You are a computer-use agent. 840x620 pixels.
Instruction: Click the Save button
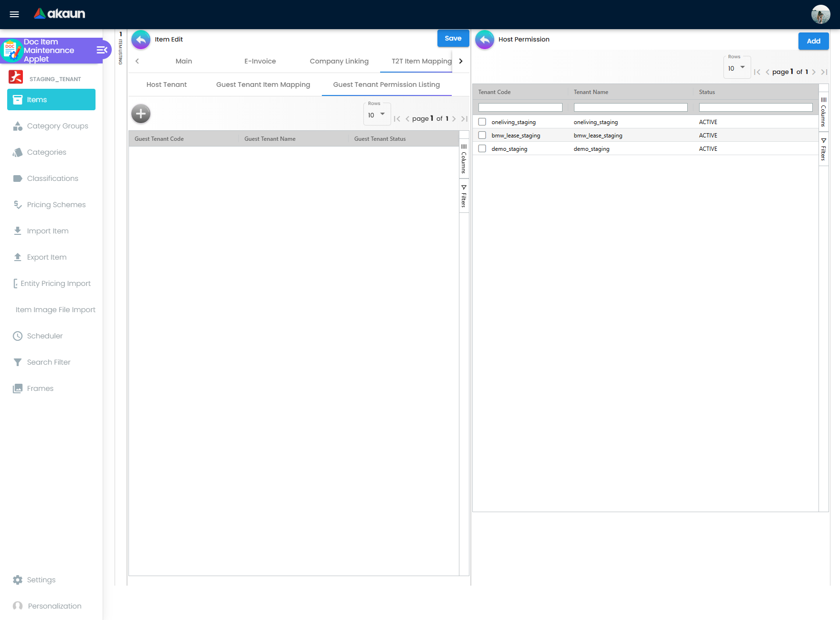453,39
